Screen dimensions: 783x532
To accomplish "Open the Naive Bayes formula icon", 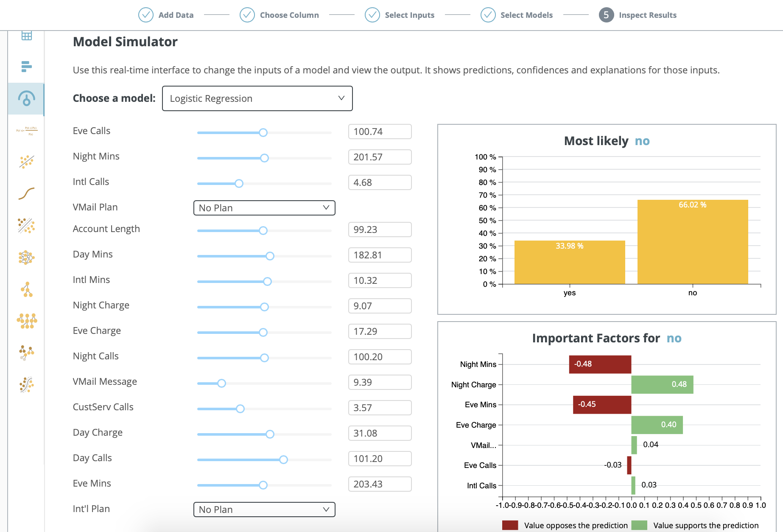I will point(26,131).
